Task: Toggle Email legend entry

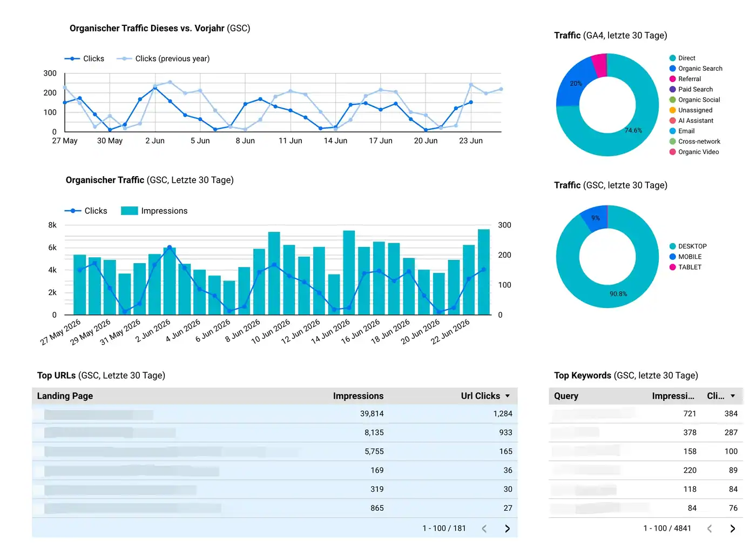Action: [x=682, y=131]
